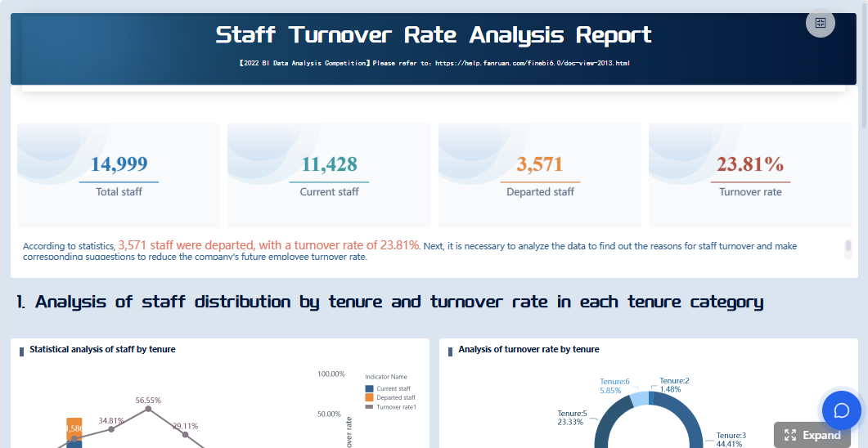Click the Turnover rate 23.81% card
868x448 pixels.
point(750,175)
